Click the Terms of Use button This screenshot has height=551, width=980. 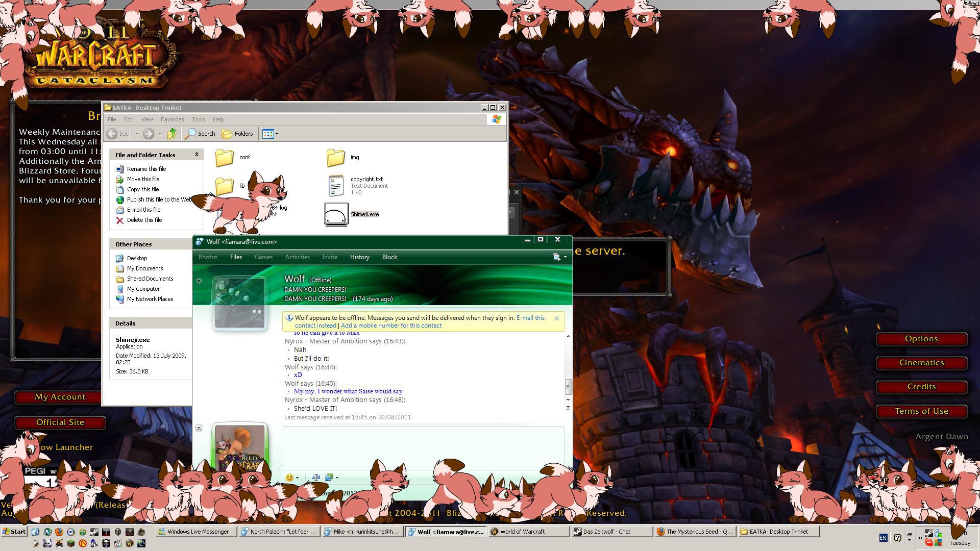point(921,411)
